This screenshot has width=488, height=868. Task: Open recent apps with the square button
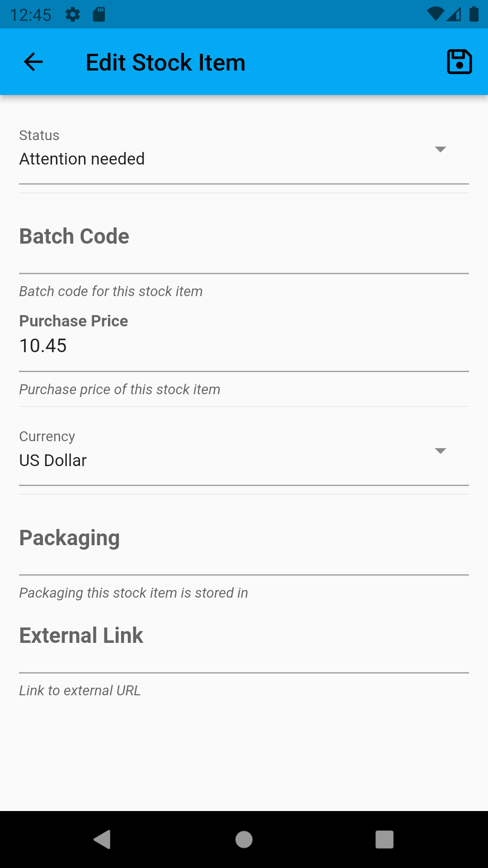click(384, 840)
